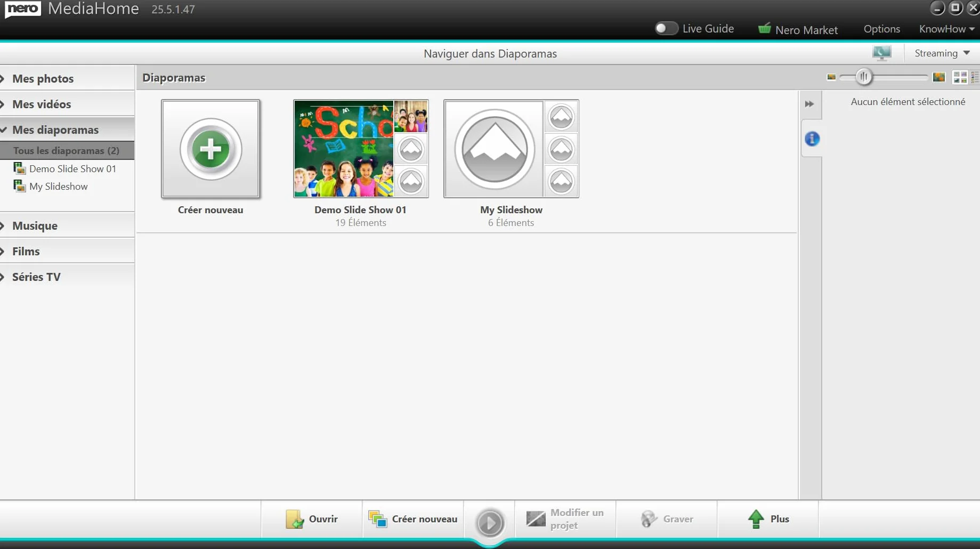Click the streaming device monitor icon
This screenshot has height=549, width=980.
(x=882, y=53)
